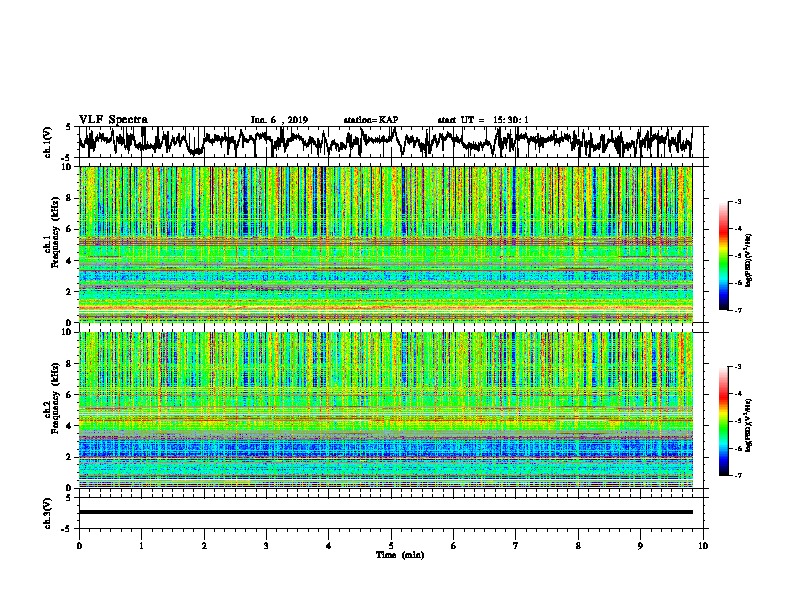The width and height of the screenshot is (792, 612).
Task: Click the '1' minute tick on the time axis
Action: 141,546
